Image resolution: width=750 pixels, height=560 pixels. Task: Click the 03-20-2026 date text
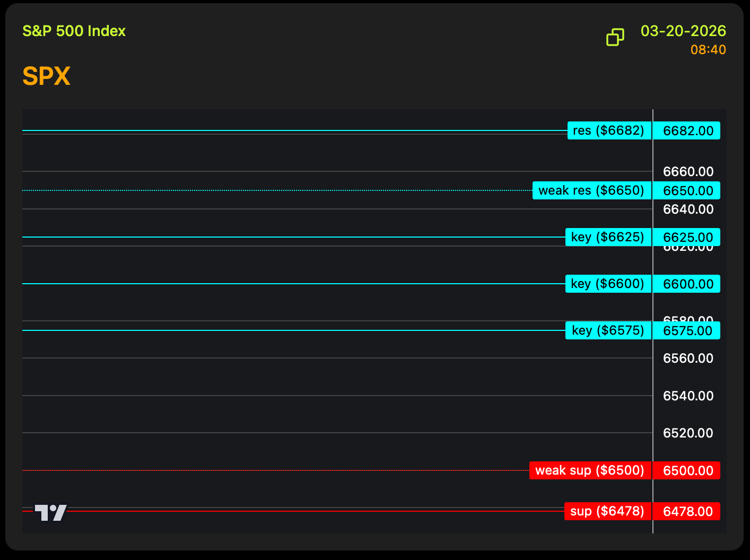pyautogui.click(x=683, y=31)
